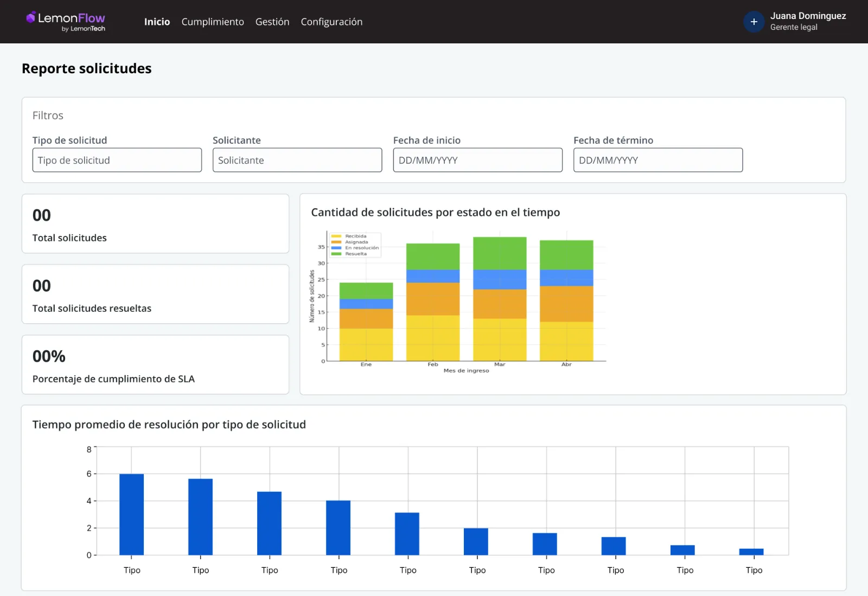The image size is (868, 596).
Task: Select the Fecha de inicio date field
Action: 477,160
